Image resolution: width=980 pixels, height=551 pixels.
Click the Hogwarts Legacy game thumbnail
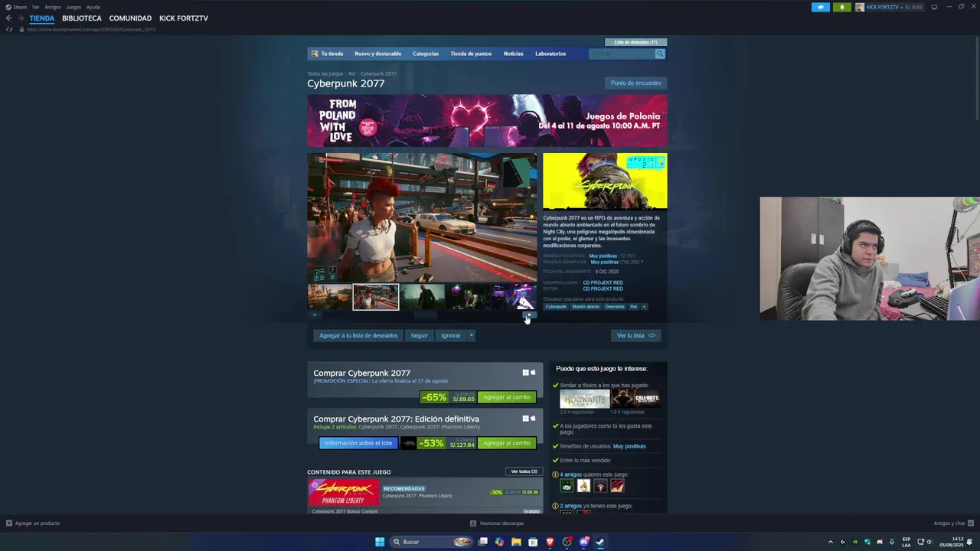[x=584, y=399]
